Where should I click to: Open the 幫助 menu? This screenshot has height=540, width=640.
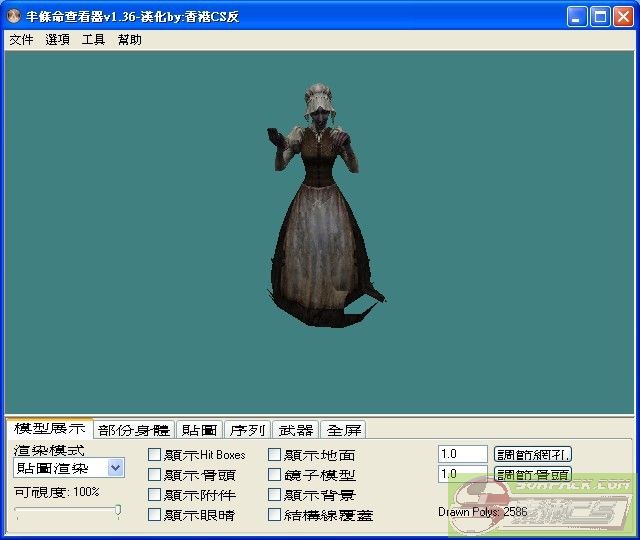(129, 40)
